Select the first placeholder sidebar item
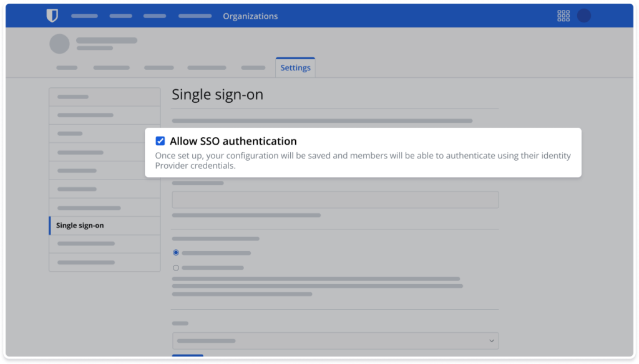Image resolution: width=639 pixels, height=364 pixels. tap(105, 97)
